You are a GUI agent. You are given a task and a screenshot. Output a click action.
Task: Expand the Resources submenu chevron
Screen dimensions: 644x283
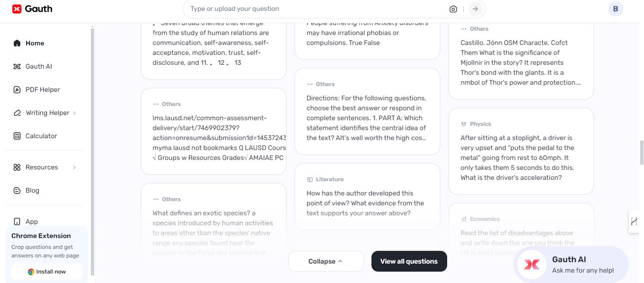75,167
